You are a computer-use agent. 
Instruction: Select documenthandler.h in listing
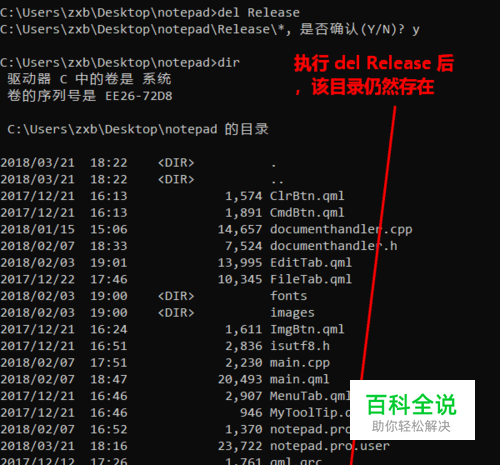point(334,246)
